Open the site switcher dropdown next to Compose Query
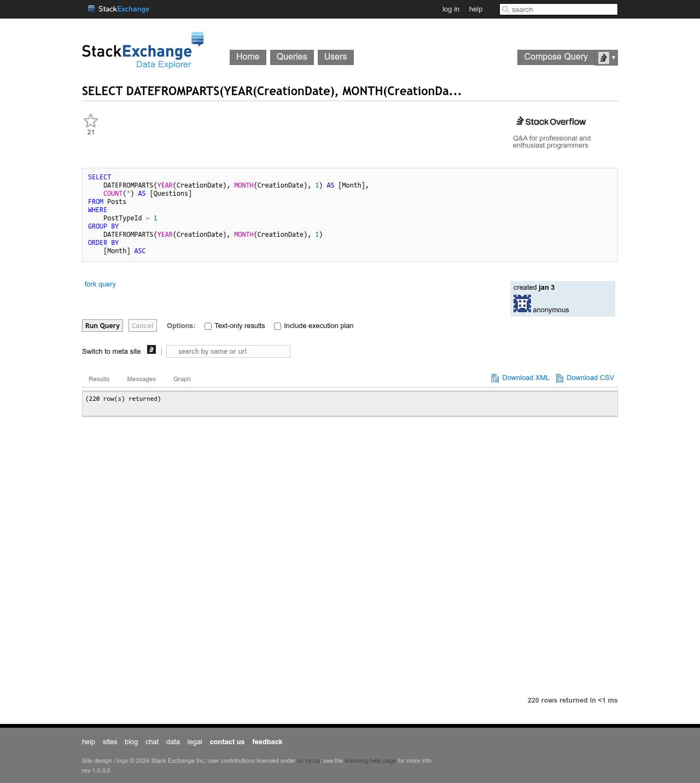 click(x=606, y=57)
